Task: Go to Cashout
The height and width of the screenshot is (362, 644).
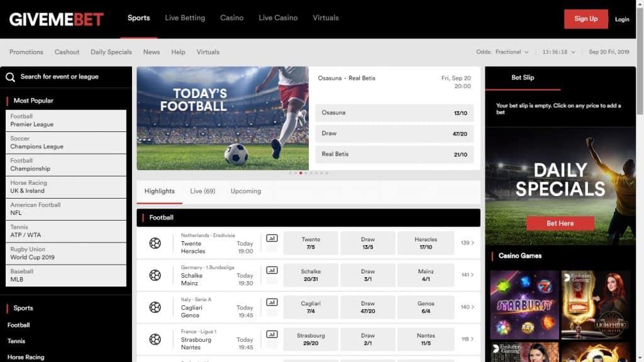Action: click(67, 52)
